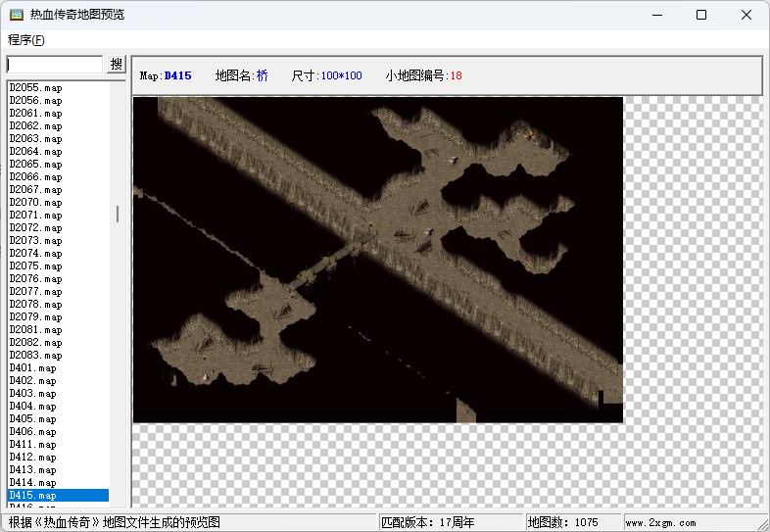Click the app icon in title bar

pos(17,15)
